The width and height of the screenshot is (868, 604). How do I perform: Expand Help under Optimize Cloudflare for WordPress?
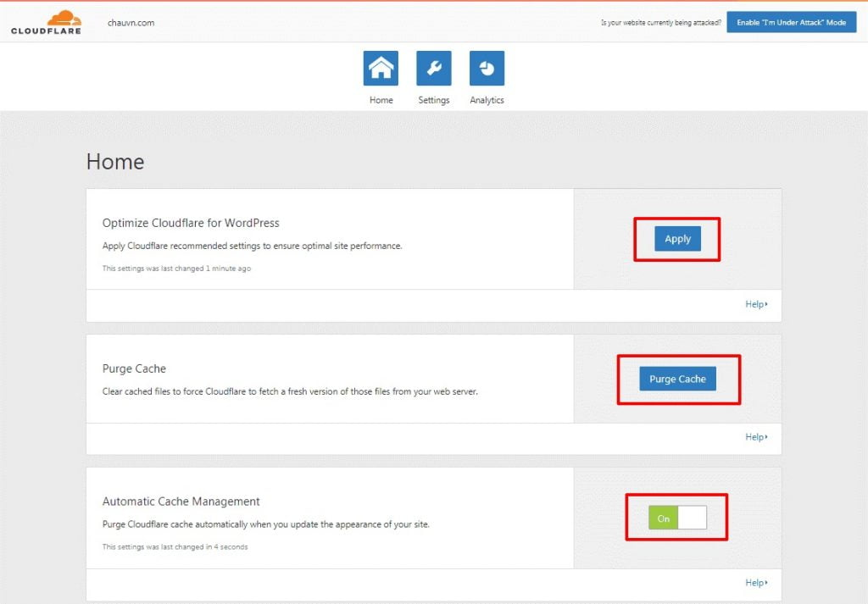(756, 304)
